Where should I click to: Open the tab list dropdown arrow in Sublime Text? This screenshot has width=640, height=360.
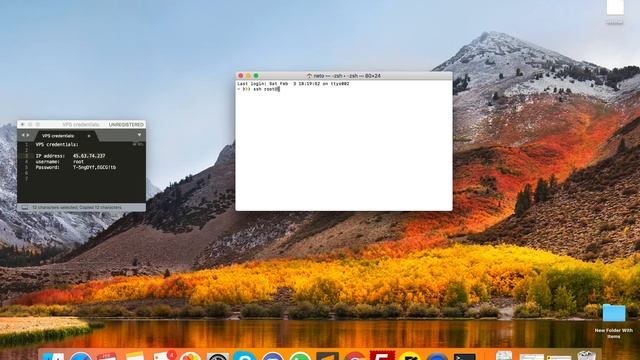pos(139,135)
